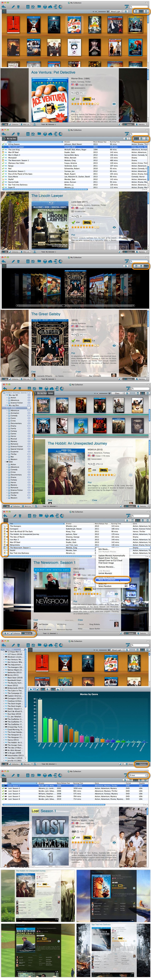Click Add movie plus icon in Great Gatsby window
Screen dimensions: 151x980
pyautogui.click(x=3, y=261)
